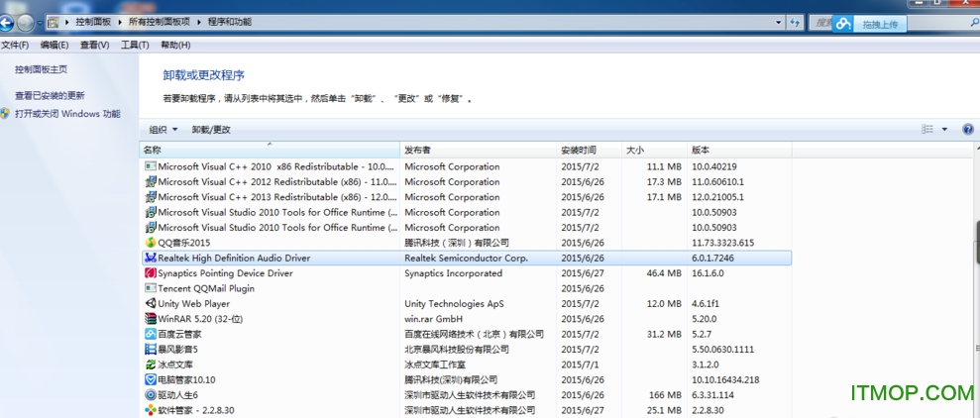The image size is (980, 418).
Task: Open the help question-mark icon
Action: (968, 130)
